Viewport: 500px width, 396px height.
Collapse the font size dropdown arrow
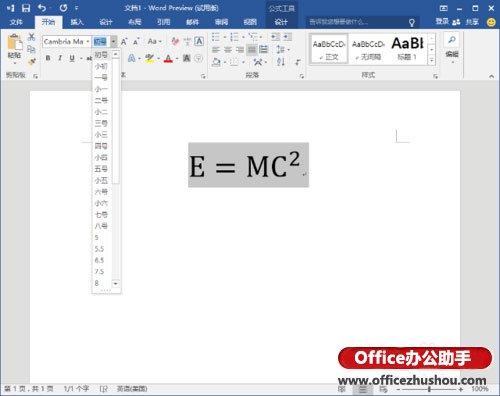click(x=114, y=42)
